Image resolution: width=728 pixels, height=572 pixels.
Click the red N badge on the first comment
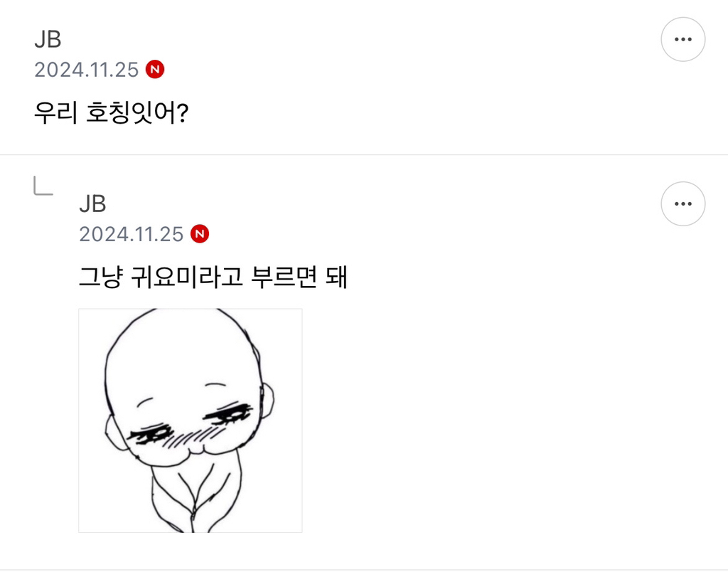pyautogui.click(x=155, y=69)
